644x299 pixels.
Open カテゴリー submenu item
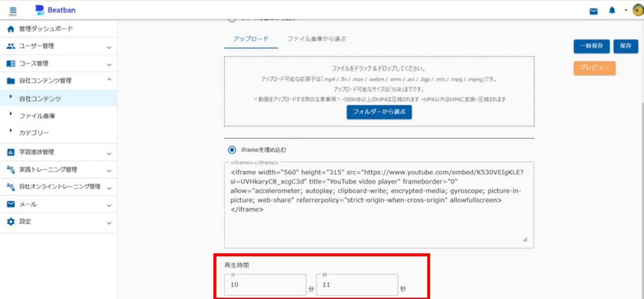click(x=58, y=133)
